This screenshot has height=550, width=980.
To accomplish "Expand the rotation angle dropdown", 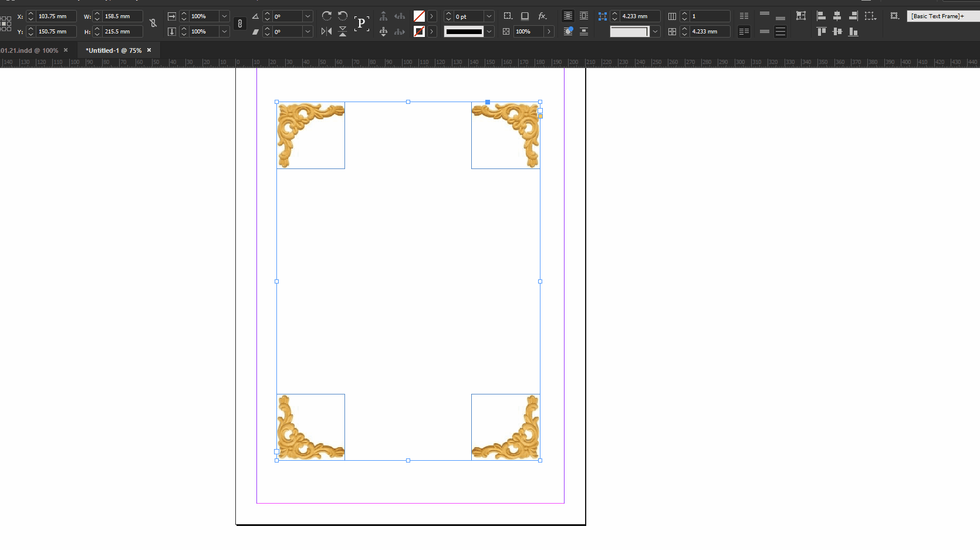I will (307, 16).
